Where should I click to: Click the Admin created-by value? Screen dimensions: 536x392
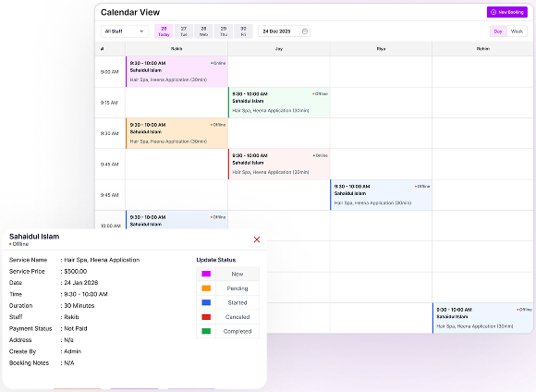pos(73,351)
